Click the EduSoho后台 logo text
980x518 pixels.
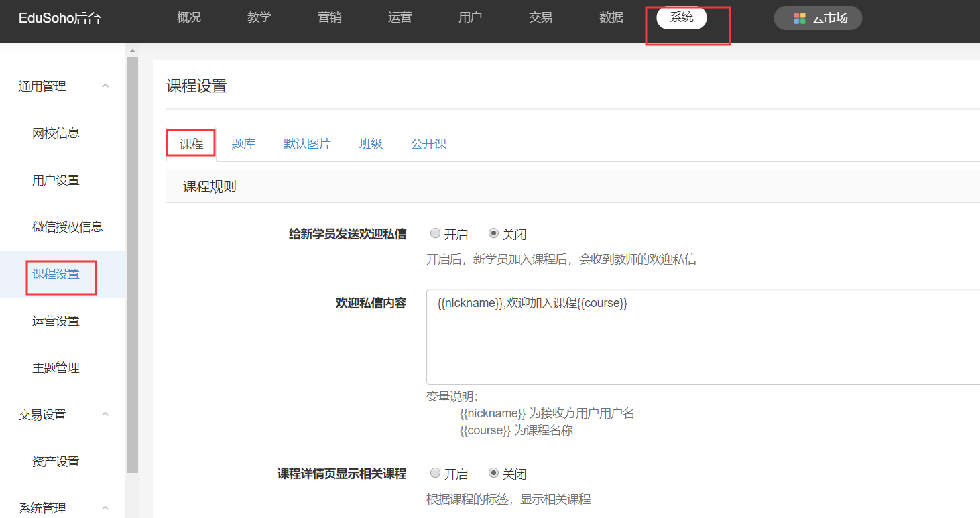click(60, 19)
